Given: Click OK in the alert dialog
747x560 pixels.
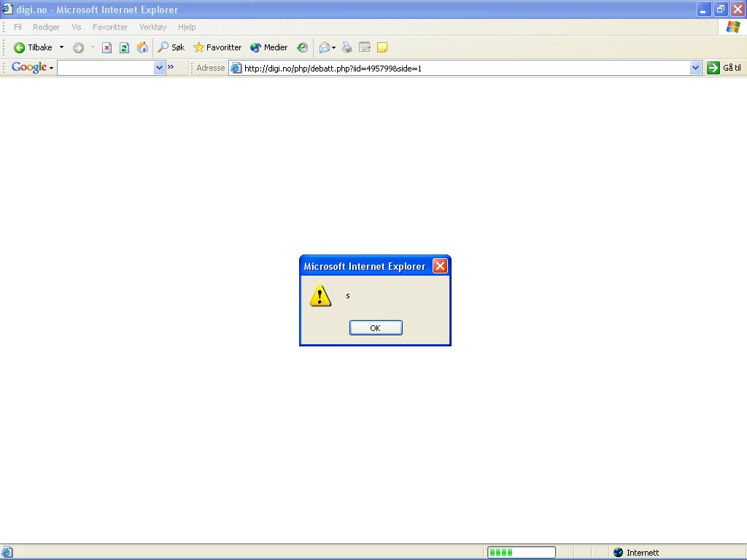Looking at the screenshot, I should [x=376, y=327].
